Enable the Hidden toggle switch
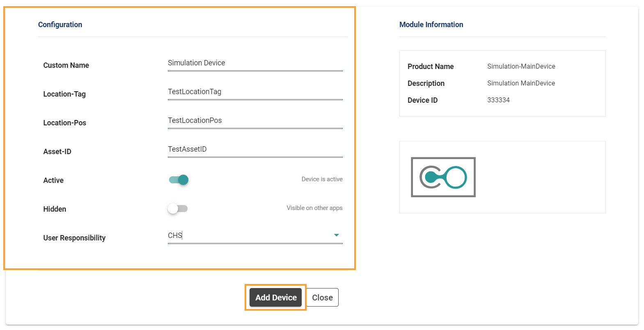The width and height of the screenshot is (644, 330). 177,208
